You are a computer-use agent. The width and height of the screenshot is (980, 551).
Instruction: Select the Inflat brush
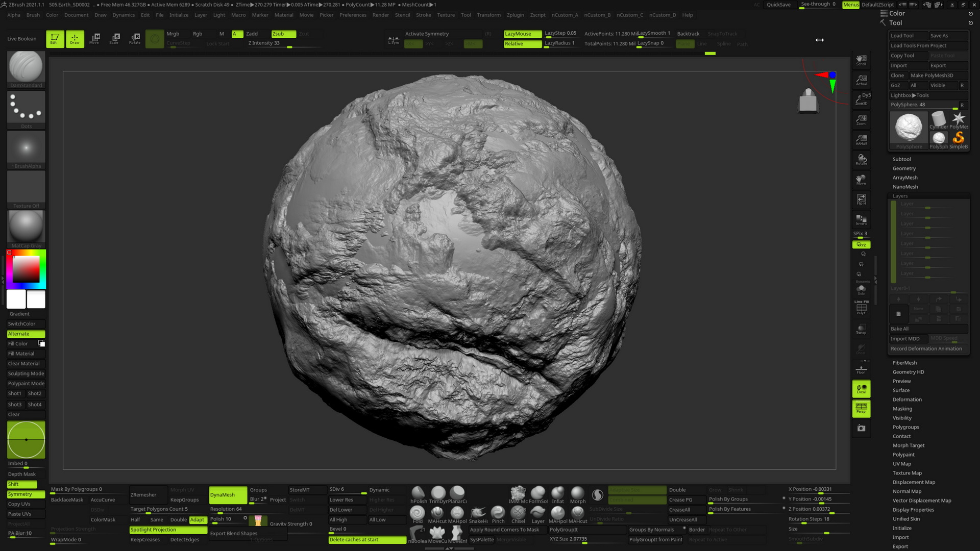coord(557,493)
